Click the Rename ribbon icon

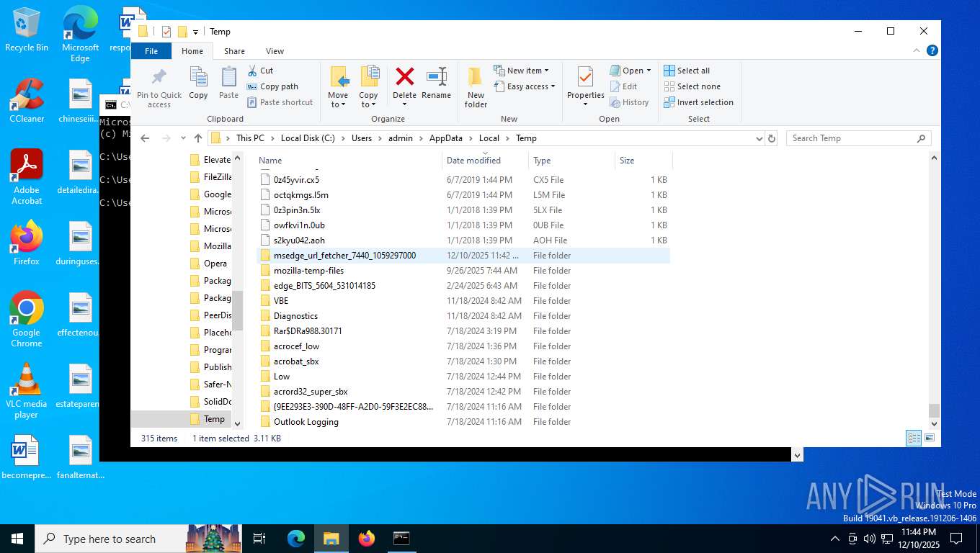(x=436, y=83)
